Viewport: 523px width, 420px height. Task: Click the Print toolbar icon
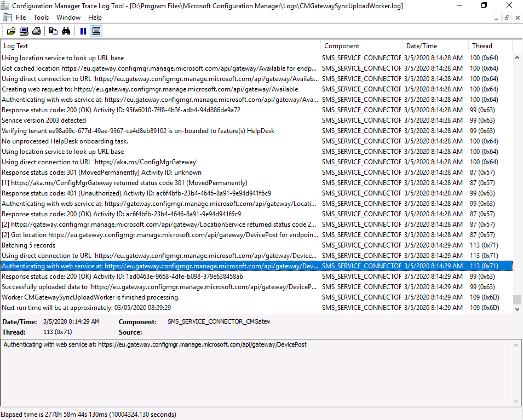click(37, 31)
